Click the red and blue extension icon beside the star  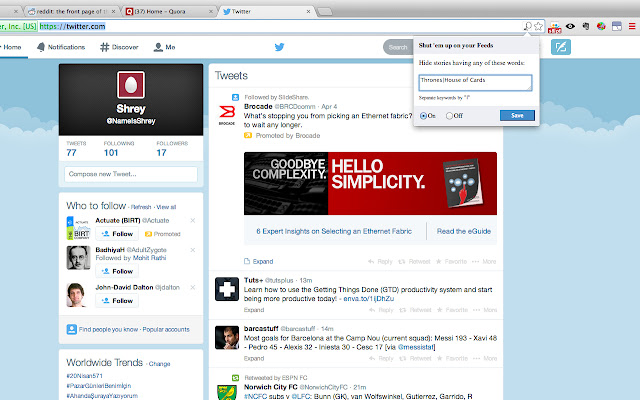point(555,27)
